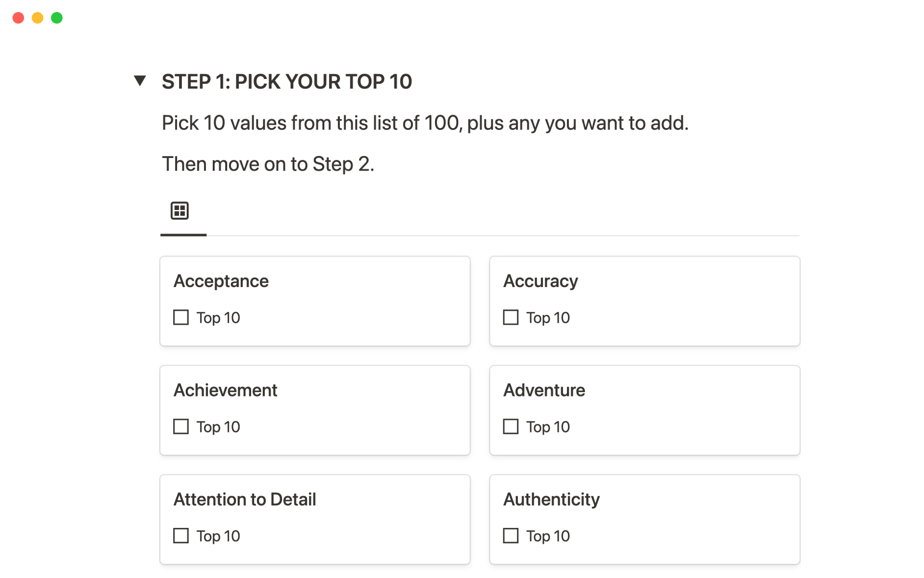Click the 'Then move on to Step 2' text
This screenshot has height=578, width=924.
[x=268, y=164]
